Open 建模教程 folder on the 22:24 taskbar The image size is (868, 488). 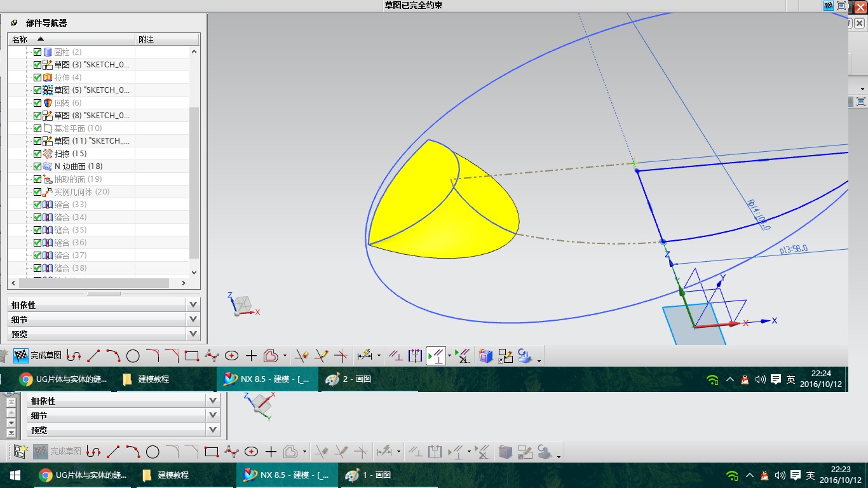pyautogui.click(x=165, y=379)
